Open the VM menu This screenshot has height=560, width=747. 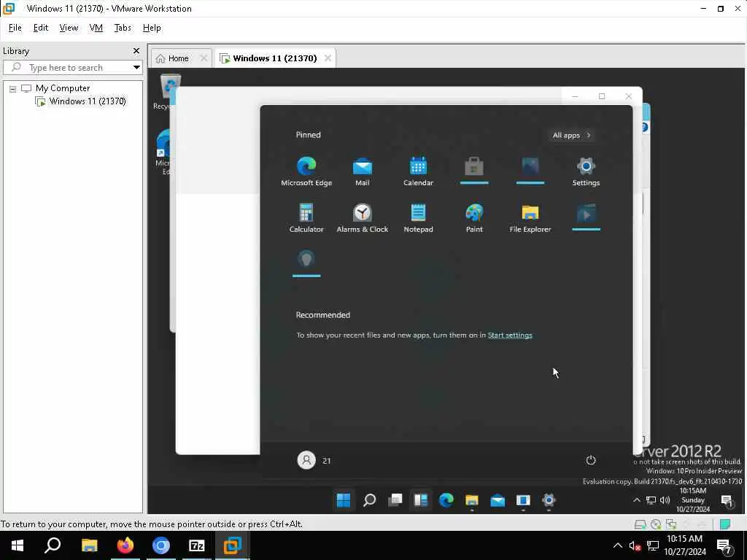pos(96,28)
